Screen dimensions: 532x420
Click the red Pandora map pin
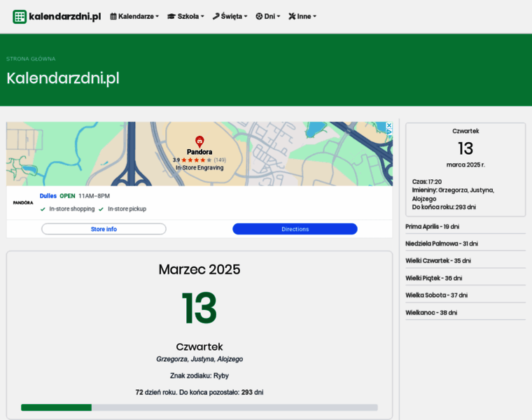pos(199,141)
